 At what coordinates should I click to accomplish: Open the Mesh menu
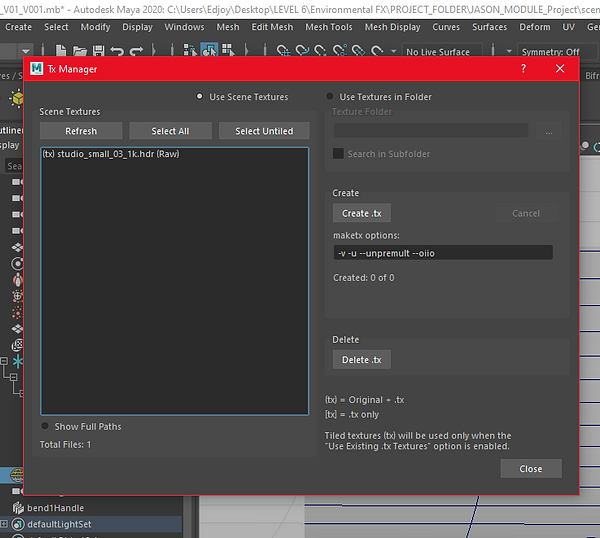pyautogui.click(x=228, y=27)
